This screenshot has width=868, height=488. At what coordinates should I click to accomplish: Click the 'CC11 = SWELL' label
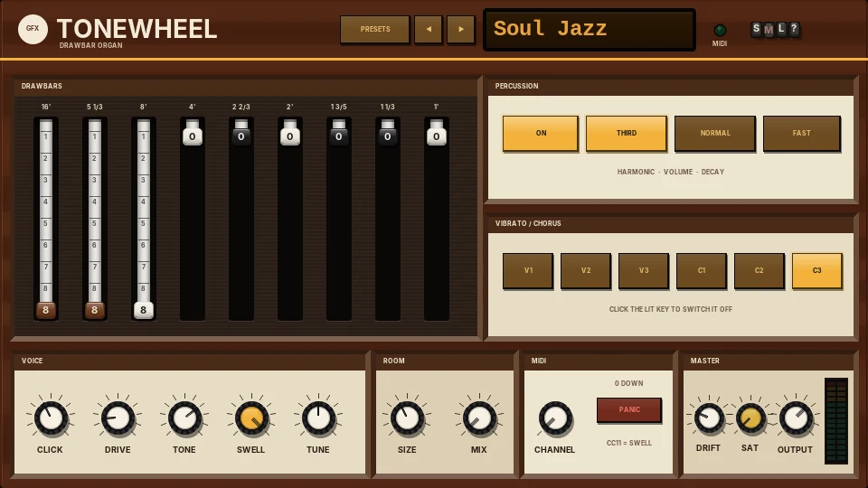coord(629,443)
